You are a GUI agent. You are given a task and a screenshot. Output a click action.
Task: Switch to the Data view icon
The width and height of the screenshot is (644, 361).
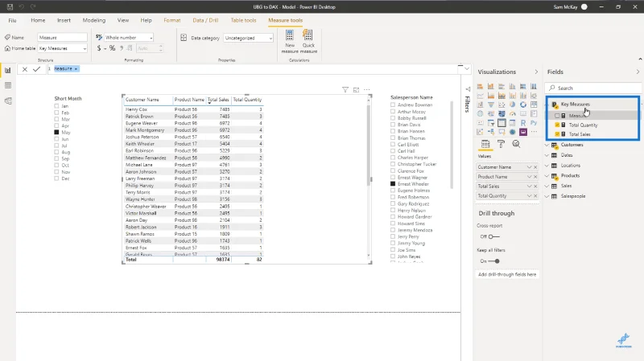tap(8, 85)
